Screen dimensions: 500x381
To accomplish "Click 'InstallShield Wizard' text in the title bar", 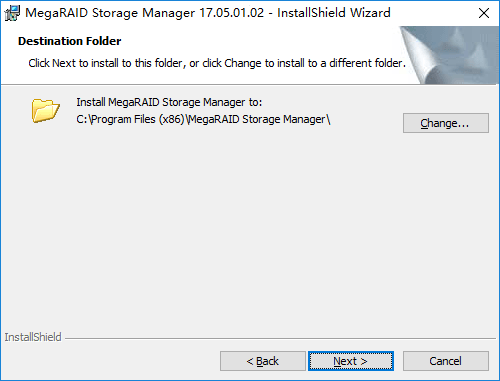I will [x=334, y=13].
